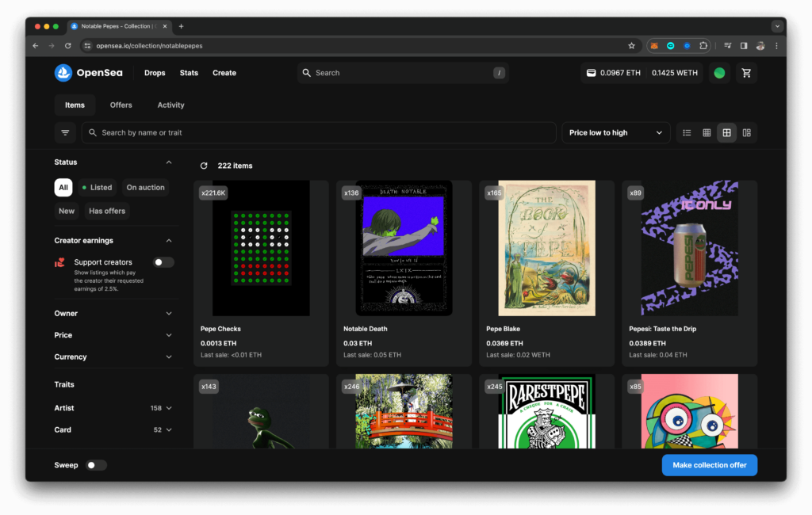Click the top OpenSea search field
The image size is (812, 515).
click(x=403, y=73)
